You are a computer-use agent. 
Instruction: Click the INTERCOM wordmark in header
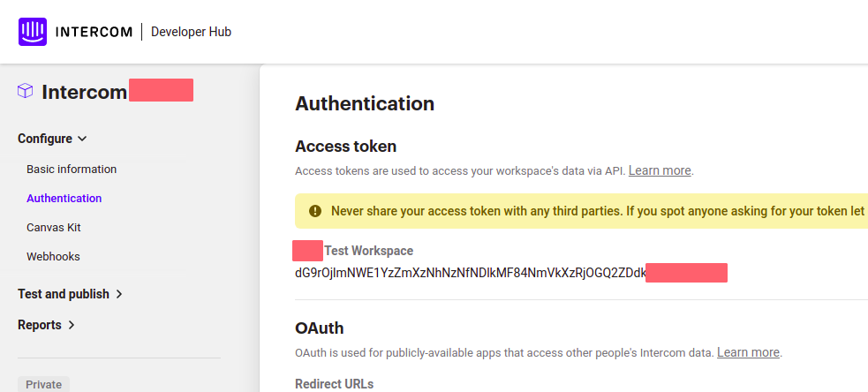[x=94, y=32]
